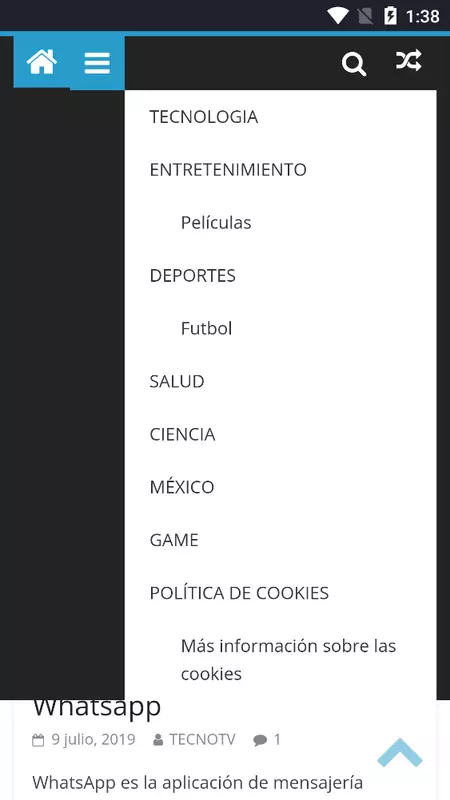
Task: Select the ENTRETENIMIENTO menu item
Action: point(228,169)
